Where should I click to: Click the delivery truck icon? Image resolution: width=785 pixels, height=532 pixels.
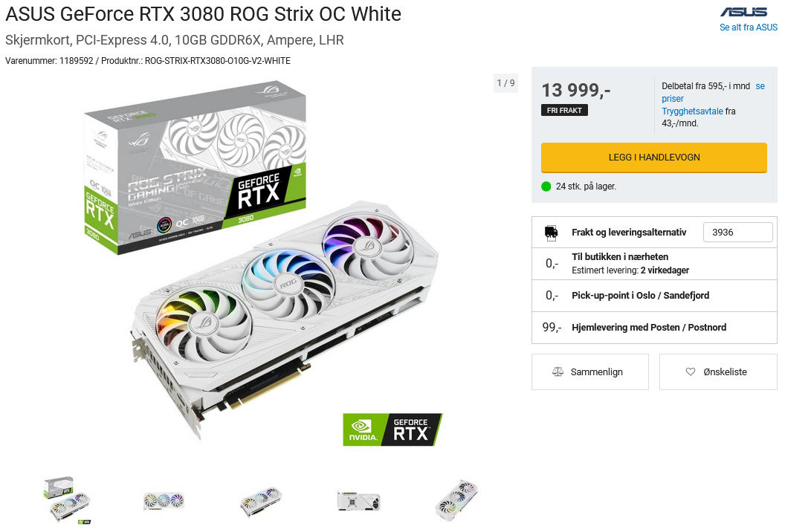click(551, 233)
